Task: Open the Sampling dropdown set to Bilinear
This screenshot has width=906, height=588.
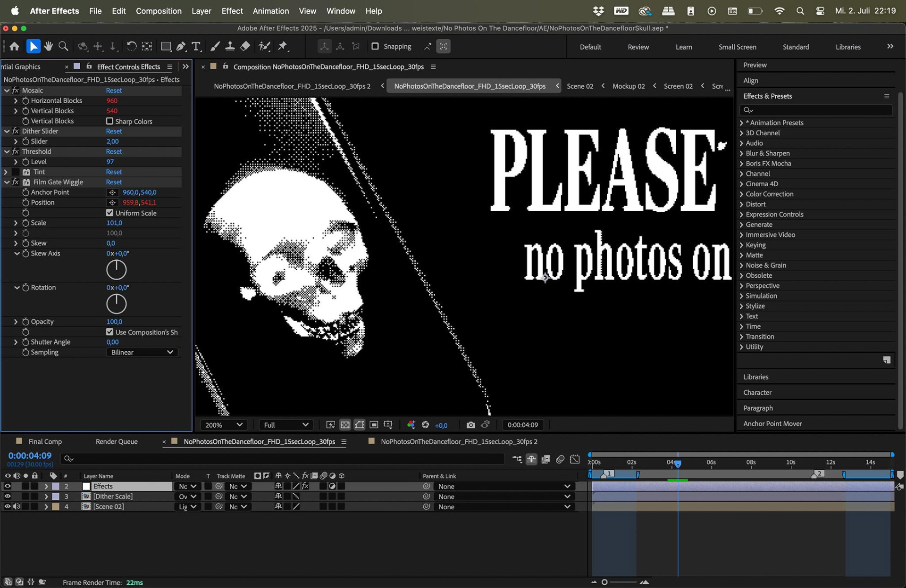Action: pyautogui.click(x=142, y=352)
